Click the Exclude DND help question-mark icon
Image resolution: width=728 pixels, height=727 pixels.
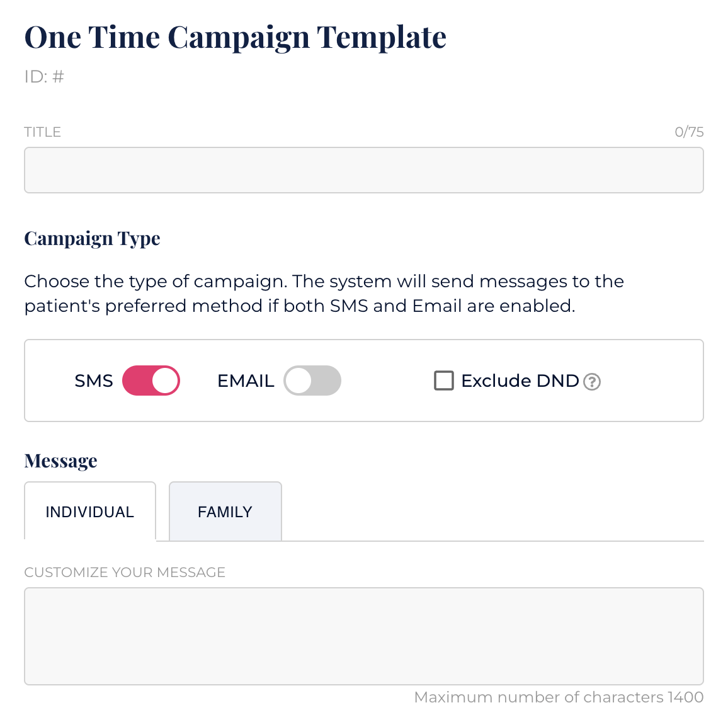click(592, 382)
